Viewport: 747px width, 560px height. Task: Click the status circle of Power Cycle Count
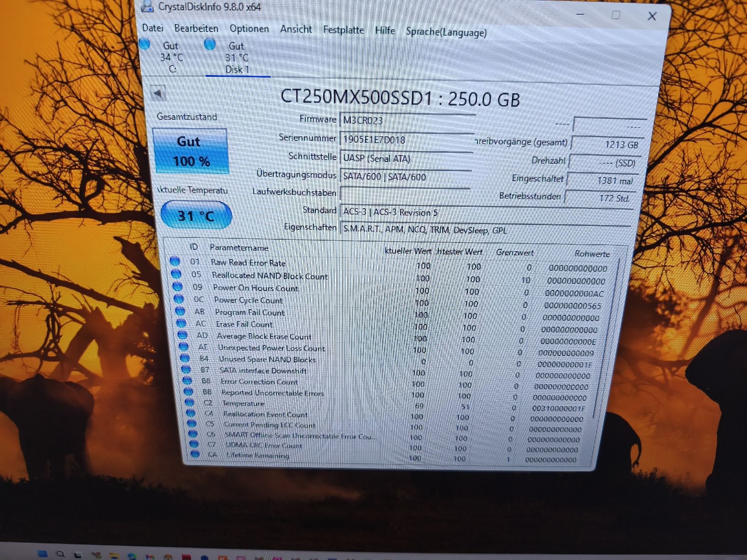[x=179, y=299]
